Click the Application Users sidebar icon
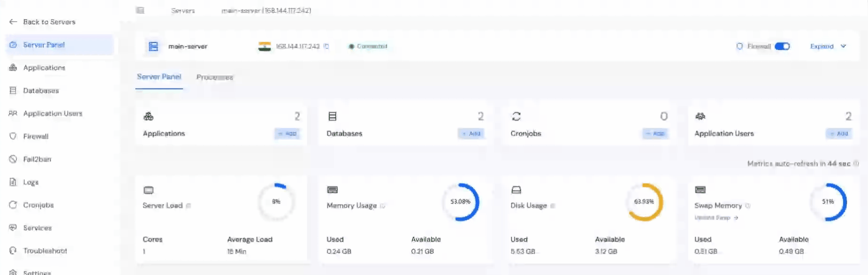Screen dimensions: 868x275 (13, 113)
